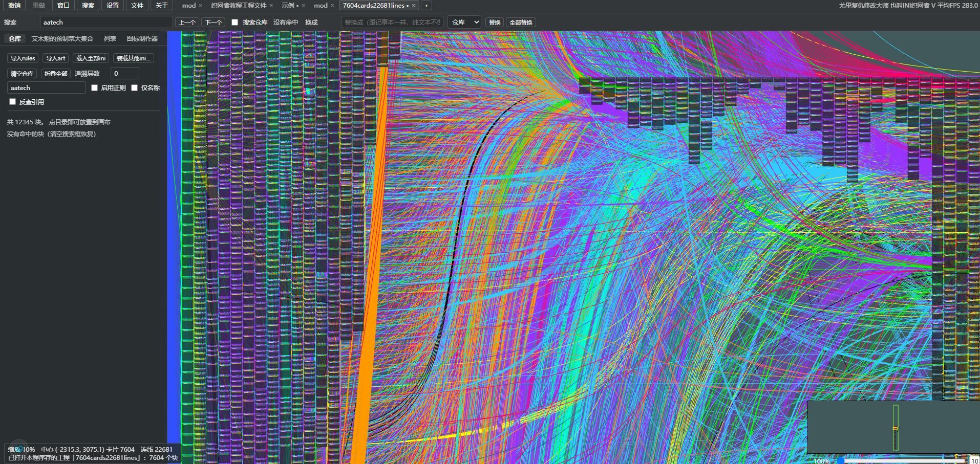The width and height of the screenshot is (980, 464).
Task: Open the 窗口 menu
Action: click(x=63, y=6)
